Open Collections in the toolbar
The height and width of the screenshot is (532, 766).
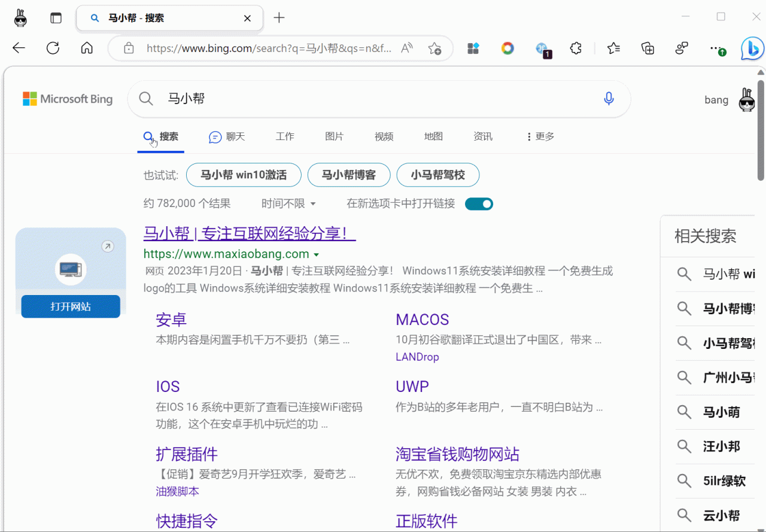pos(647,48)
